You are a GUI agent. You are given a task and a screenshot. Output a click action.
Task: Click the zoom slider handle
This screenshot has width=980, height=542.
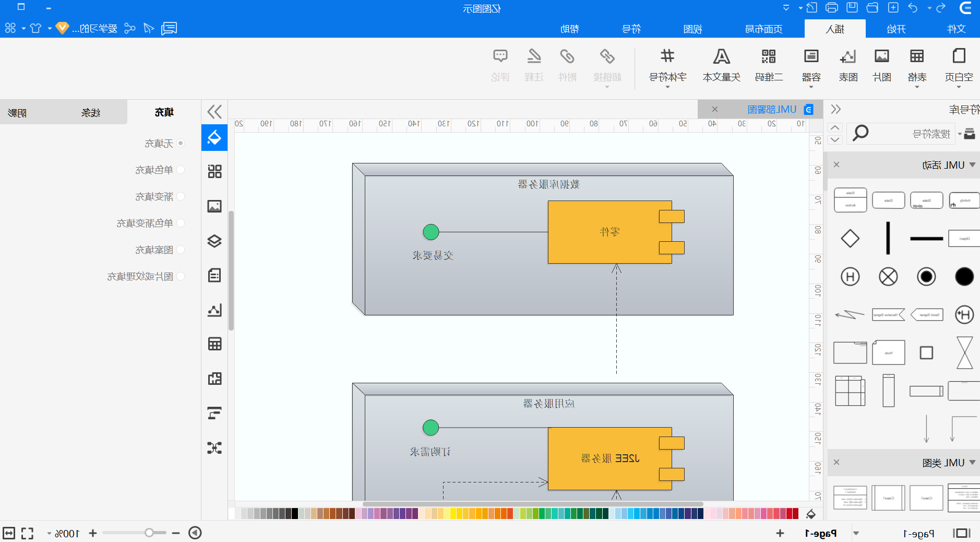[x=149, y=533]
